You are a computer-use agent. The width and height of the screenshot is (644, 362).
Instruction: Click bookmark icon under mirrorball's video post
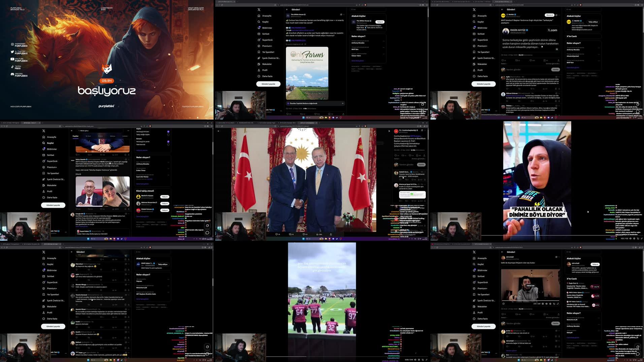tap(544, 314)
